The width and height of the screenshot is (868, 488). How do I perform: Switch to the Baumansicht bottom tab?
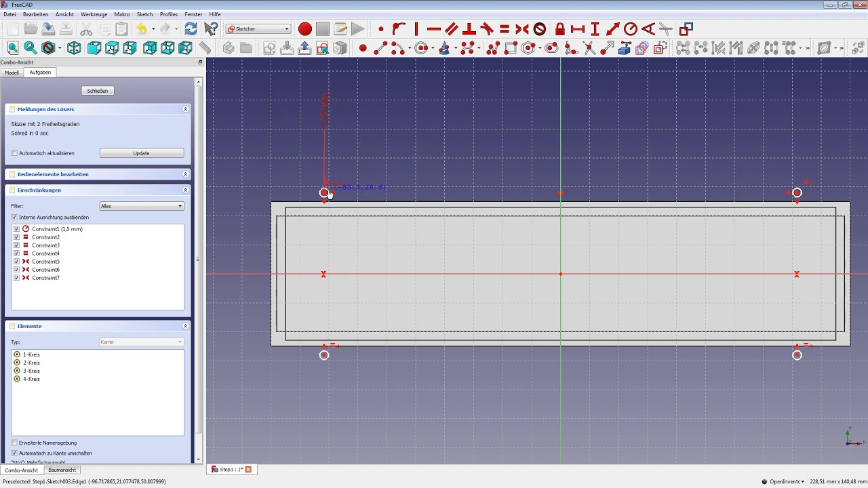click(x=62, y=470)
